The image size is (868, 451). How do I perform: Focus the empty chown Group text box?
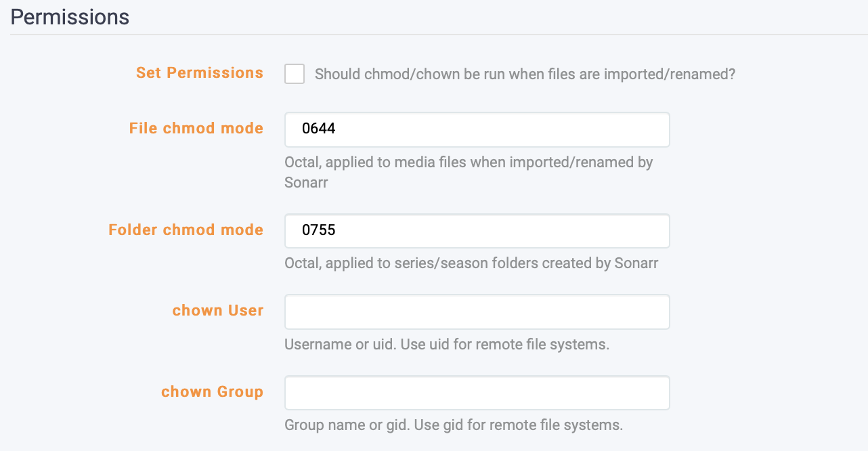(x=477, y=393)
